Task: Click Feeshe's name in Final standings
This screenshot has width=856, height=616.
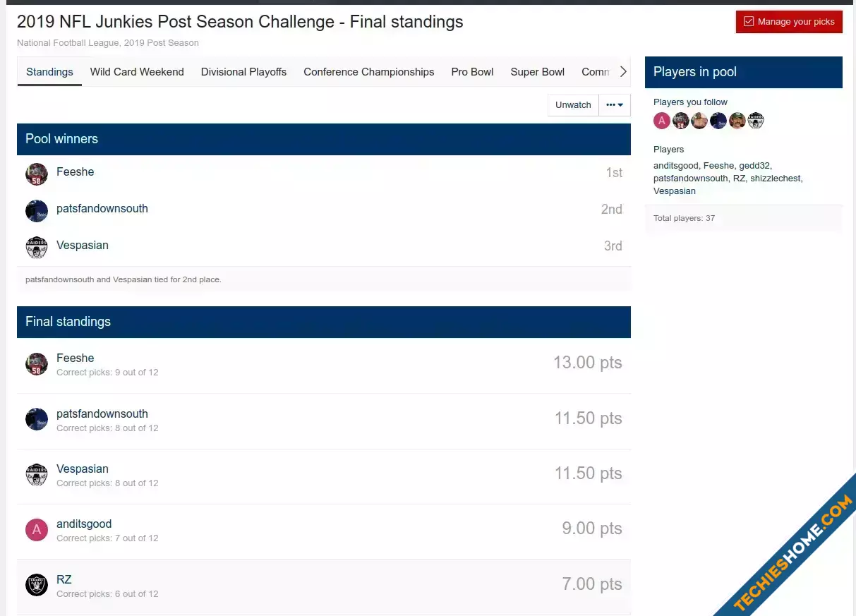Action: (x=75, y=358)
